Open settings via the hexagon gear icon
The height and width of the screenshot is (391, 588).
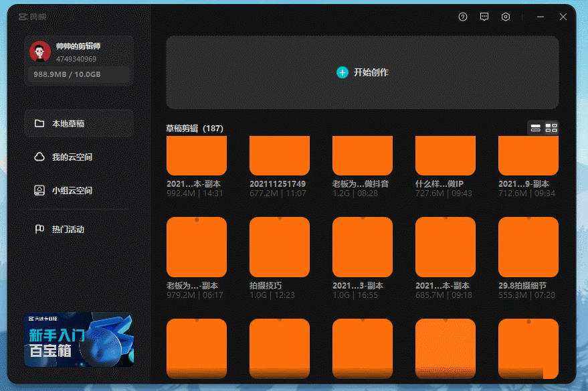click(506, 17)
